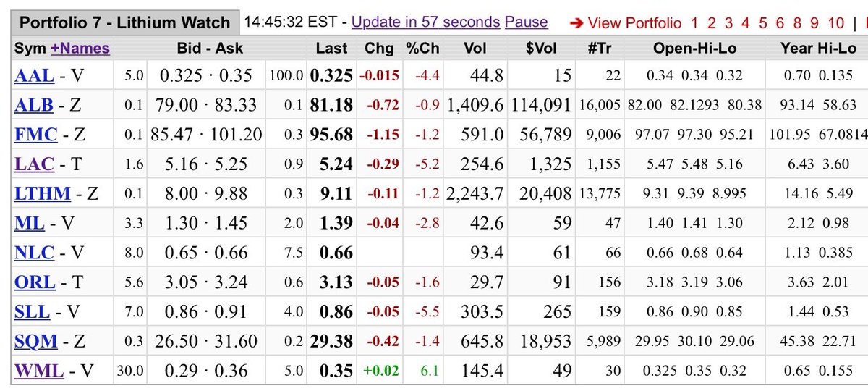Click the red View Portfolio arrow icon
The image size is (868, 391).
[576, 23]
